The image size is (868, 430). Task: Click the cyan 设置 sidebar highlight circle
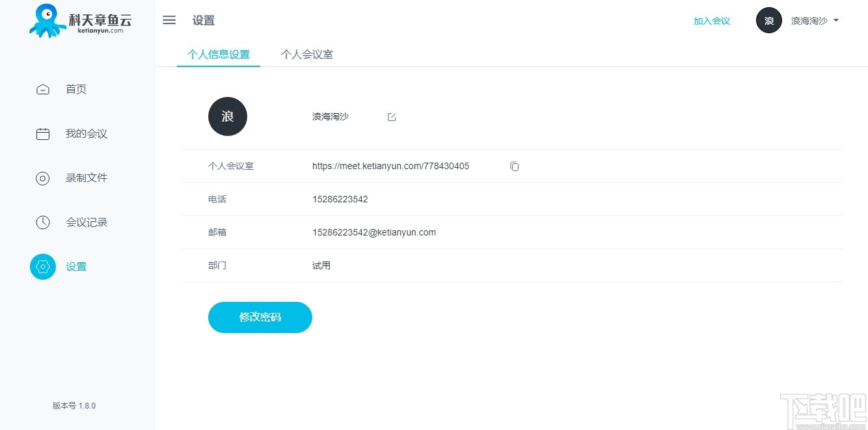point(42,266)
